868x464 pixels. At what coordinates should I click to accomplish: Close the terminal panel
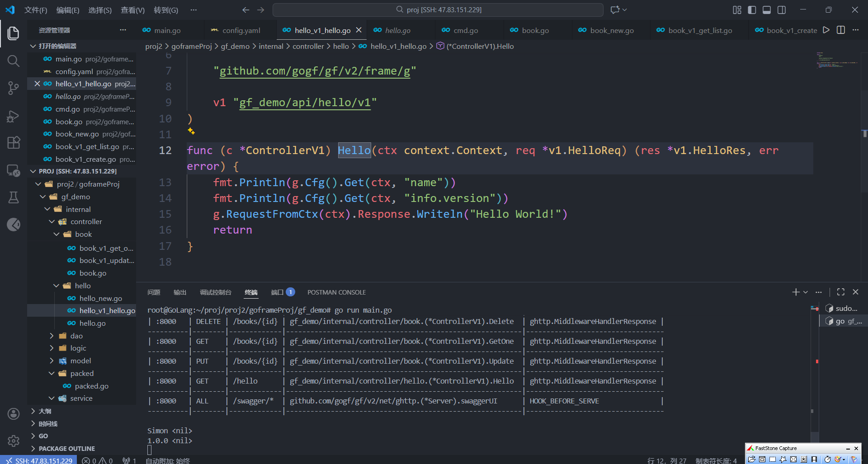[x=855, y=292]
